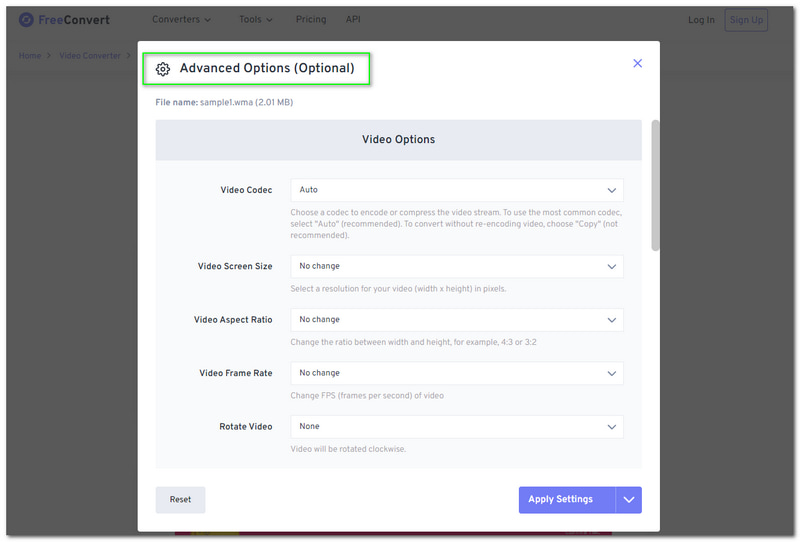This screenshot has width=800, height=542.
Task: Click the Reset button
Action: (x=180, y=500)
